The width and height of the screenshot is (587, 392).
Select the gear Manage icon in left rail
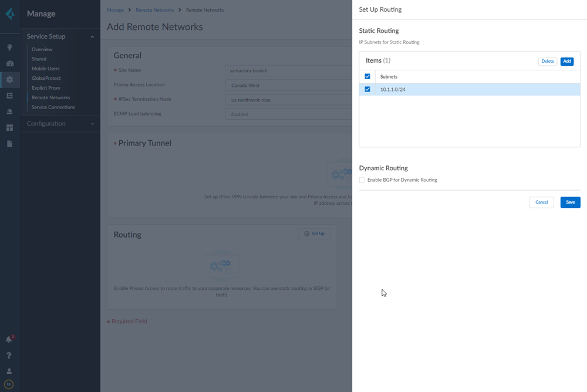pyautogui.click(x=10, y=80)
